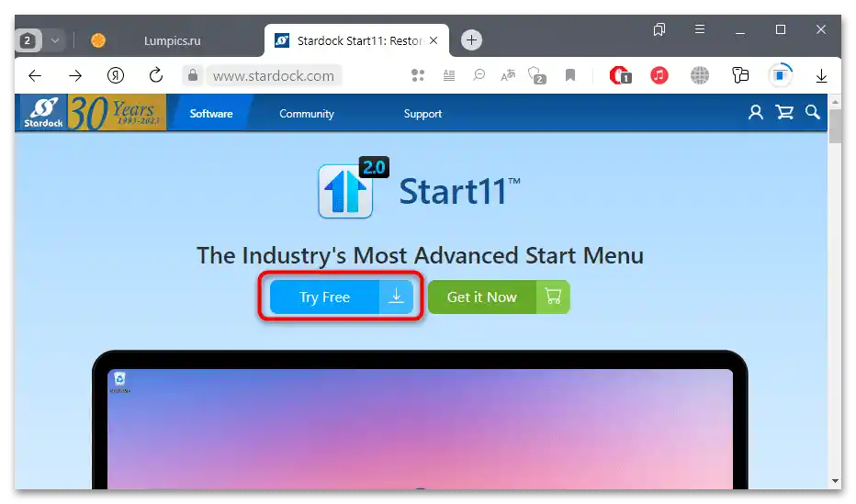Click the page translate icon

[x=508, y=75]
